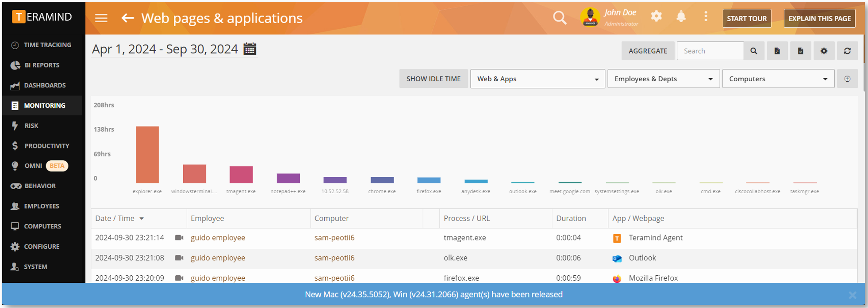Select the notepad++.exe chart bar
Image resolution: width=868 pixels, height=308 pixels.
[288, 178]
